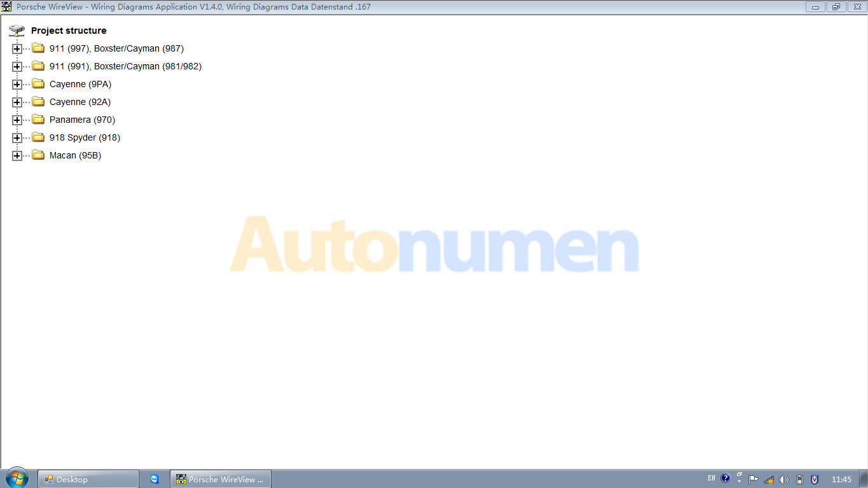Click folder icon beside Cayenne (9PA)

click(38, 84)
